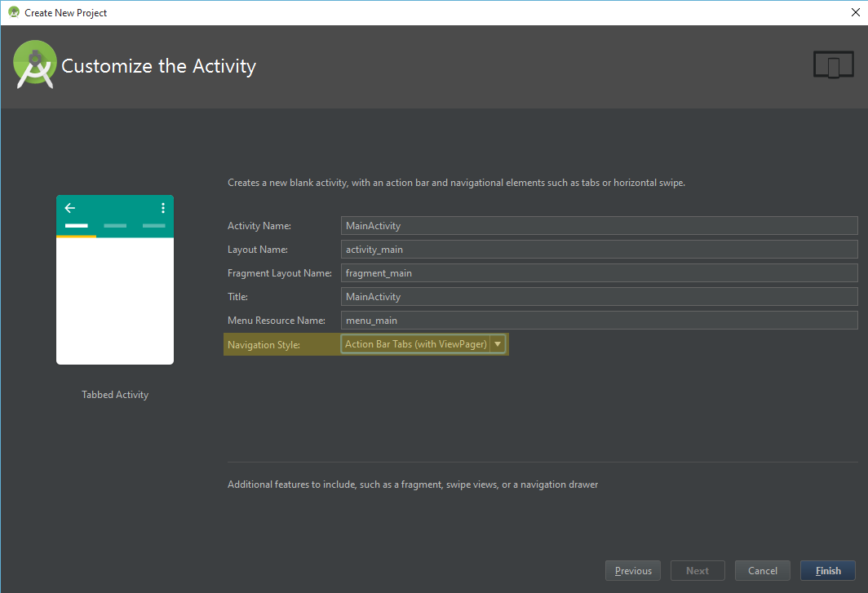Expand the Navigation Style dropdown arrow

[x=497, y=344]
